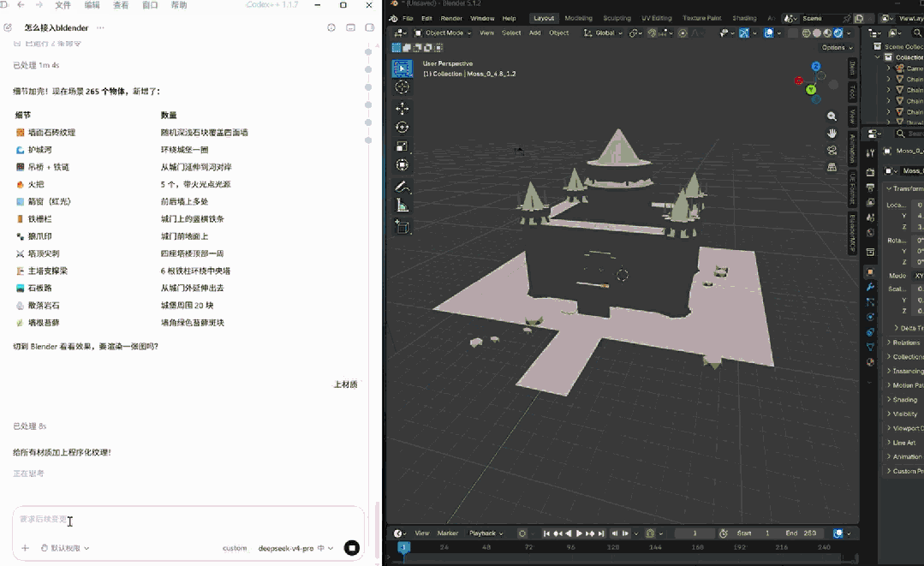The image size is (924, 566).
Task: Activate the 3D Cursor tool
Action: pos(402,87)
